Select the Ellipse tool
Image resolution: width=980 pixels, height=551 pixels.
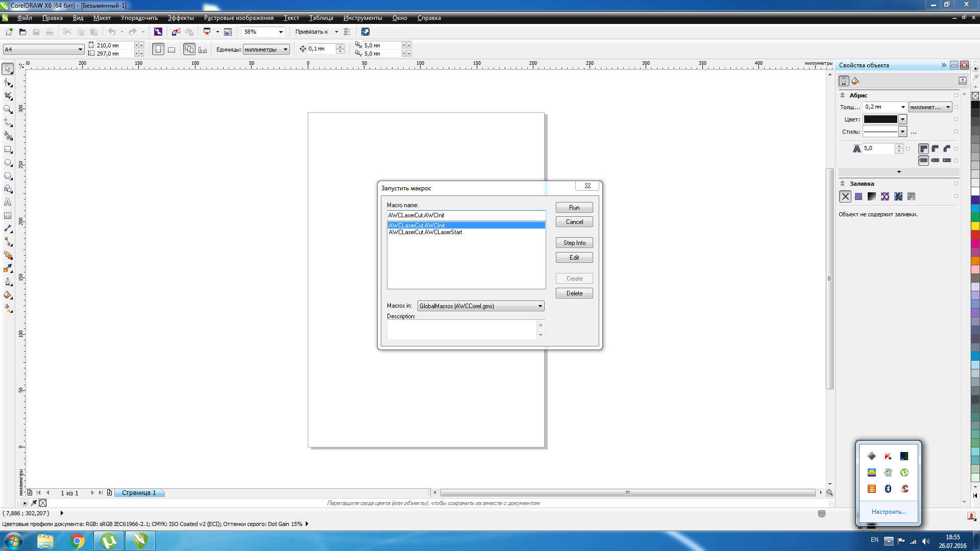pyautogui.click(x=8, y=163)
